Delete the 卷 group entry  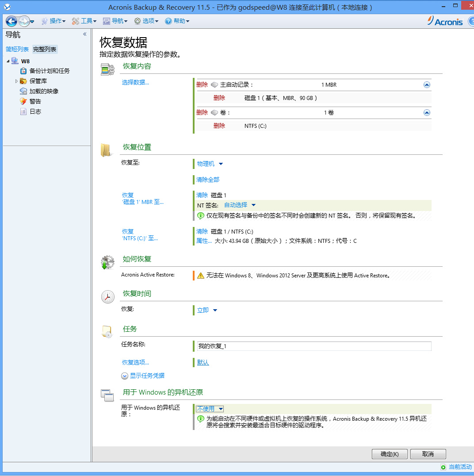pos(202,113)
